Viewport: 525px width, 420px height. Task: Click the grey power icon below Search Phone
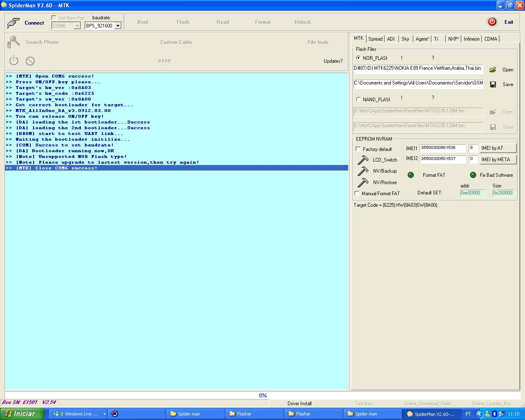coord(14,60)
